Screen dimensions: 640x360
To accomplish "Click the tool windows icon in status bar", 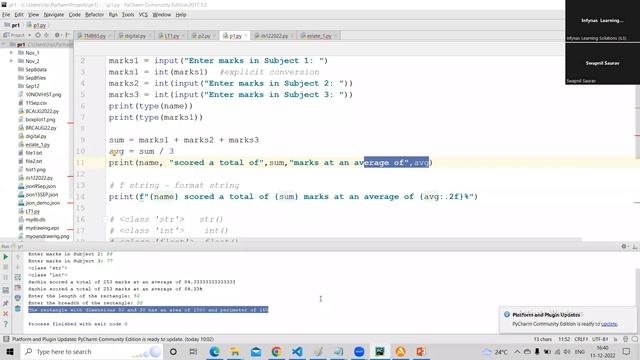I will click(x=6, y=339).
